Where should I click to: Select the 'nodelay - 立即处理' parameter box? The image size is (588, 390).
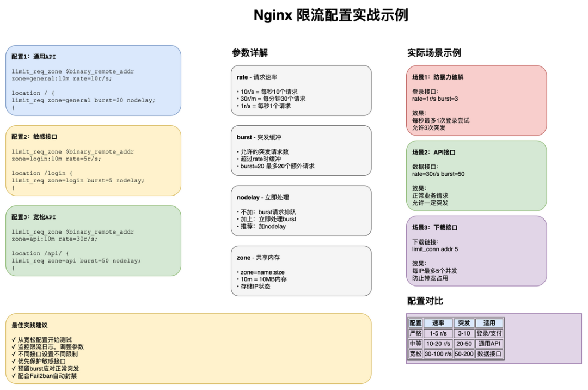coord(301,211)
